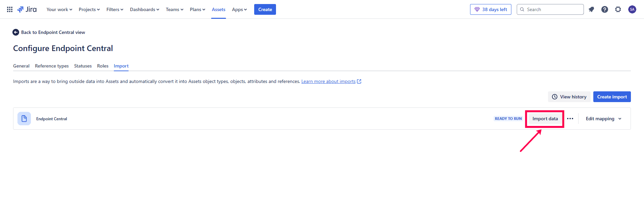Open the help question mark icon
The image size is (644, 222).
pyautogui.click(x=605, y=9)
